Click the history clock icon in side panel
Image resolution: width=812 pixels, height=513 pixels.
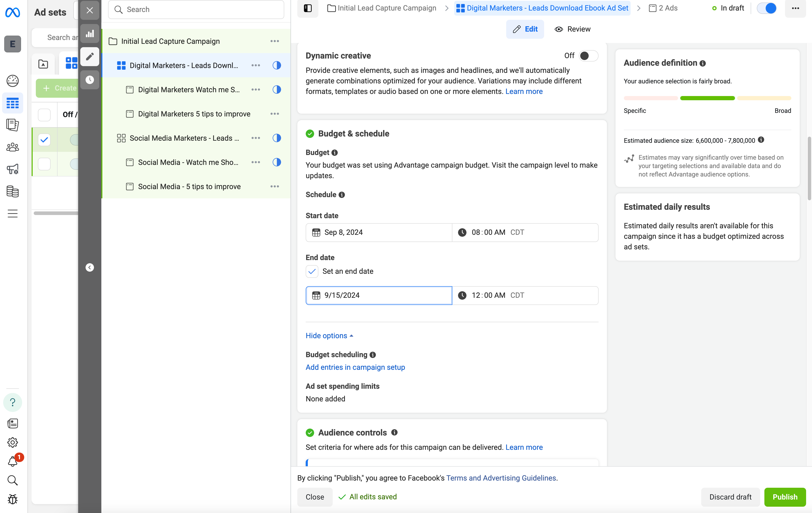coord(90,80)
